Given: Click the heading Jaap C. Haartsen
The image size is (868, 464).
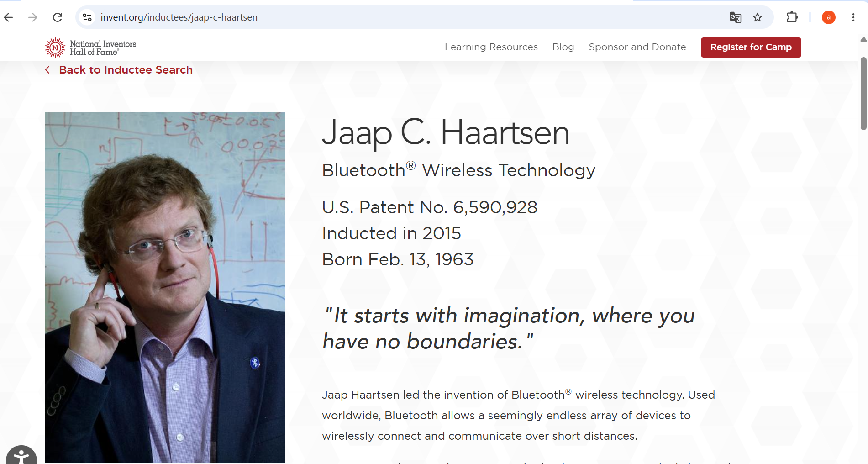Looking at the screenshot, I should click(x=446, y=133).
